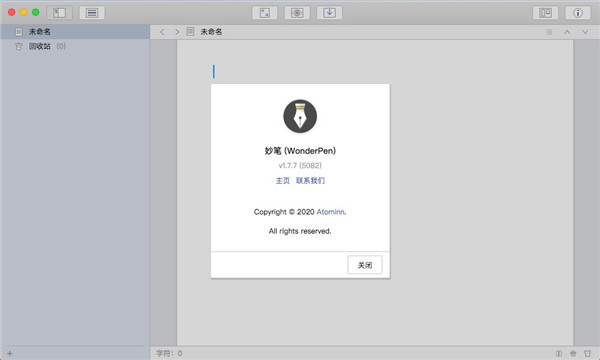
Task: Click the eye preview toolbar icon
Action: pyautogui.click(x=297, y=13)
